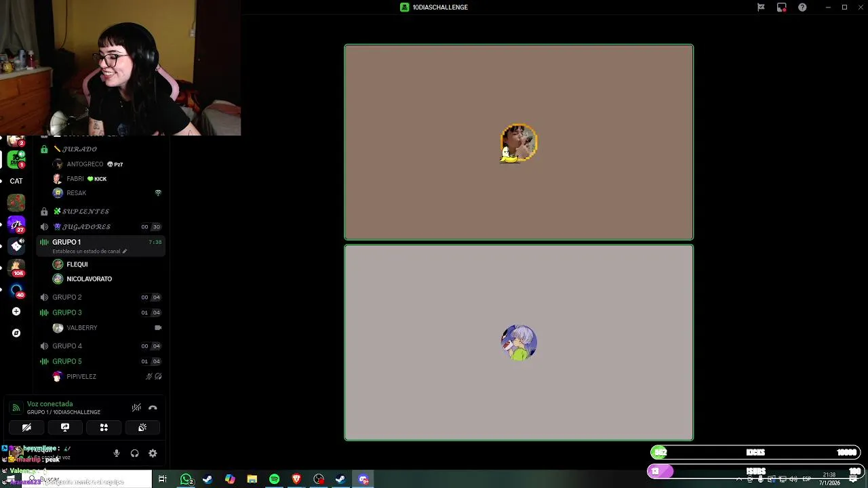The width and height of the screenshot is (868, 488).
Task: Open File Explorer from the taskbar
Action: pyautogui.click(x=252, y=479)
